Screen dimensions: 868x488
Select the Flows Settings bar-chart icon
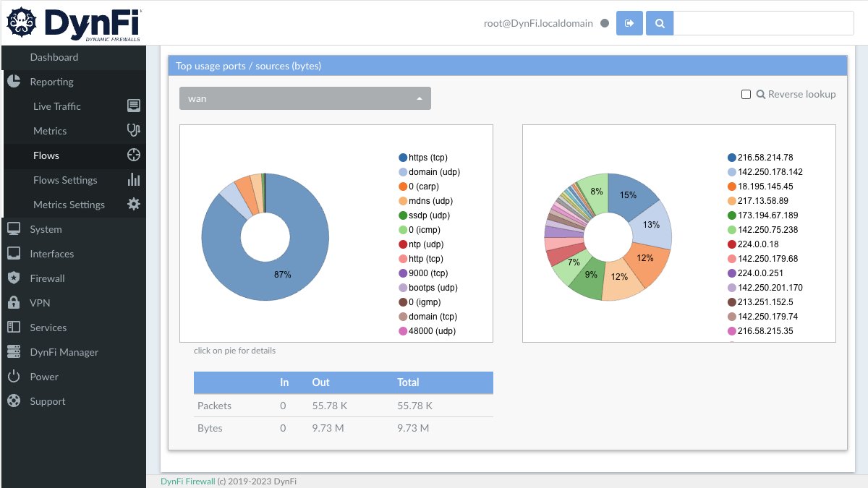click(133, 179)
